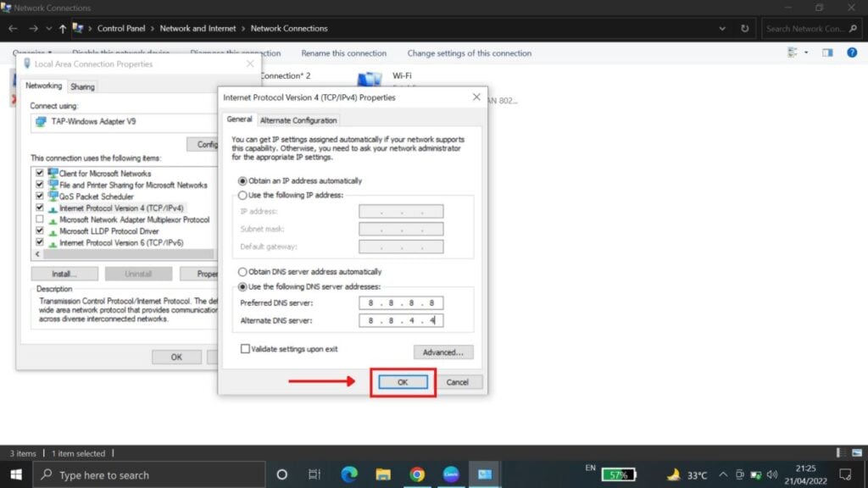Enable Validate settings upon exit
The image size is (868, 488).
pos(245,348)
